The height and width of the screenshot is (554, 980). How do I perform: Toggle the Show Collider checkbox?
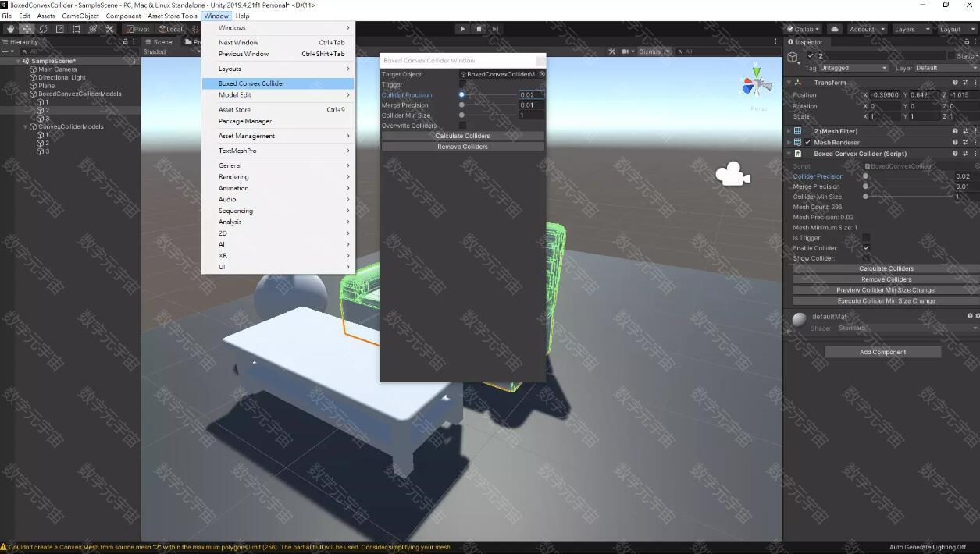click(866, 258)
